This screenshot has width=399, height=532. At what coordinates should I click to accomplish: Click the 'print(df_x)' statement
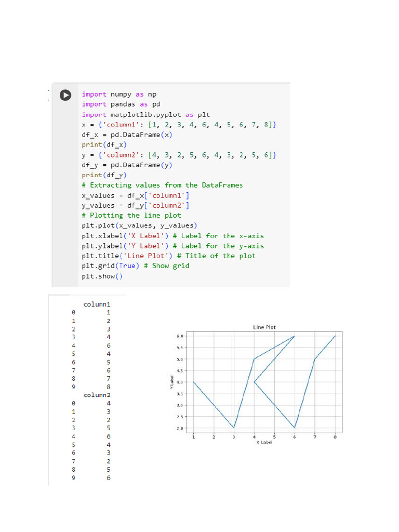(x=104, y=145)
